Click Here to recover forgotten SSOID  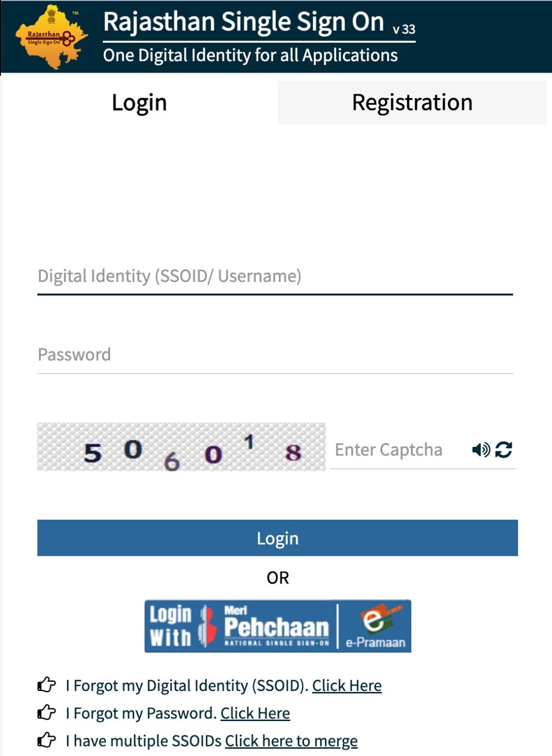click(347, 685)
